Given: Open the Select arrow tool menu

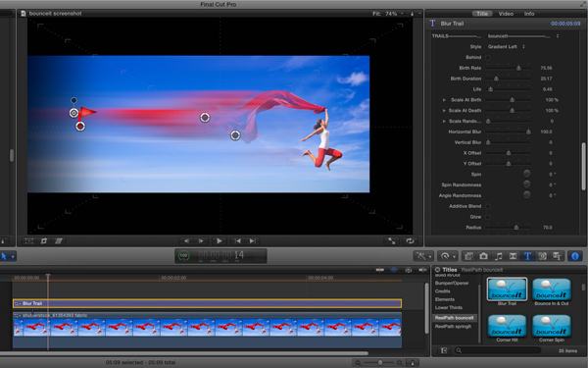Looking at the screenshot, I should pyautogui.click(x=7, y=256).
